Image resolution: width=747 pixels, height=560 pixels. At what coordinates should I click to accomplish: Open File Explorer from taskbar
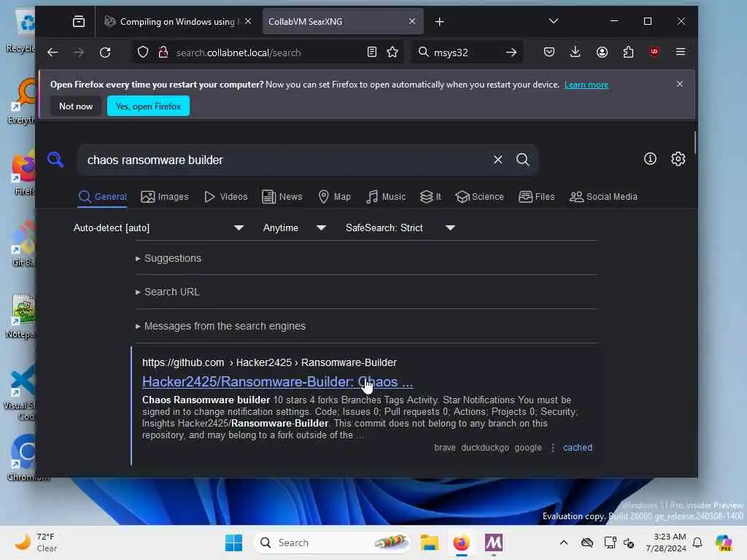coord(429,542)
